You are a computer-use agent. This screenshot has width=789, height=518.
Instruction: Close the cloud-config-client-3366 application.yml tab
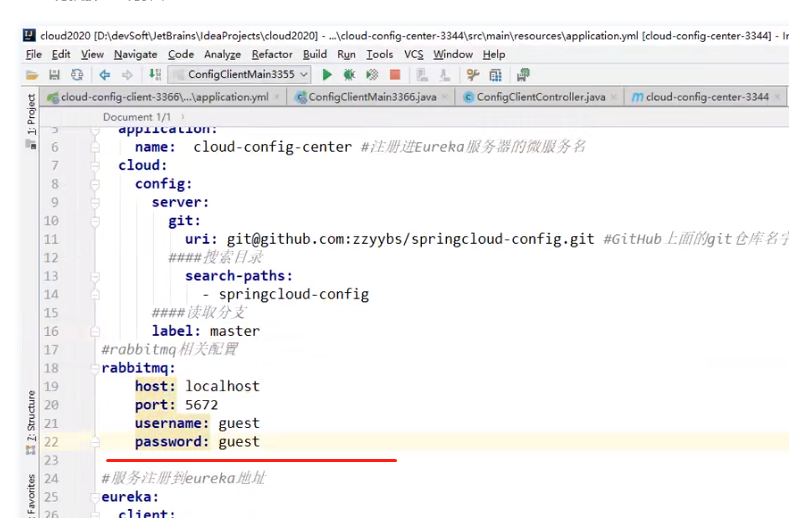click(x=277, y=97)
